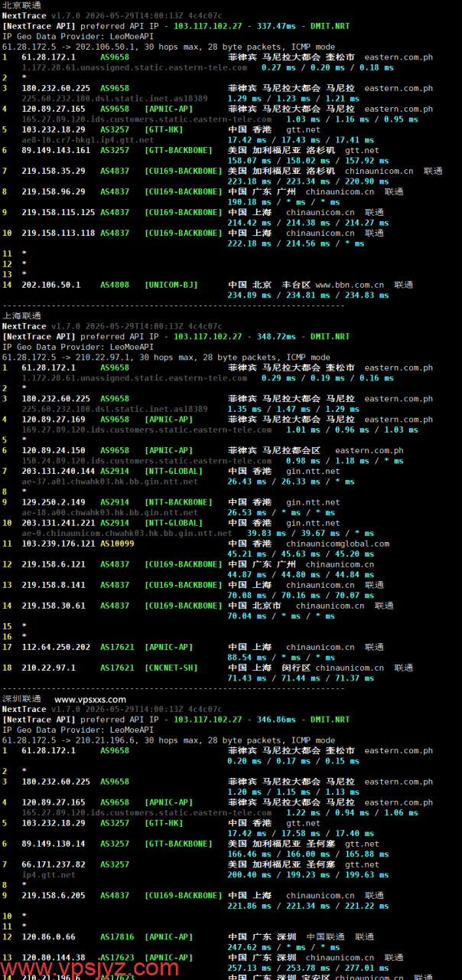
Task: Click hop IP '112.64.250.202'
Action: coord(56,647)
